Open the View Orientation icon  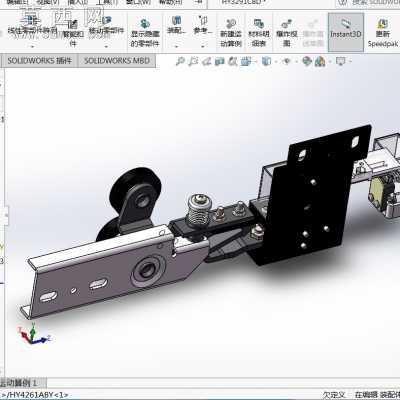[x=246, y=61]
